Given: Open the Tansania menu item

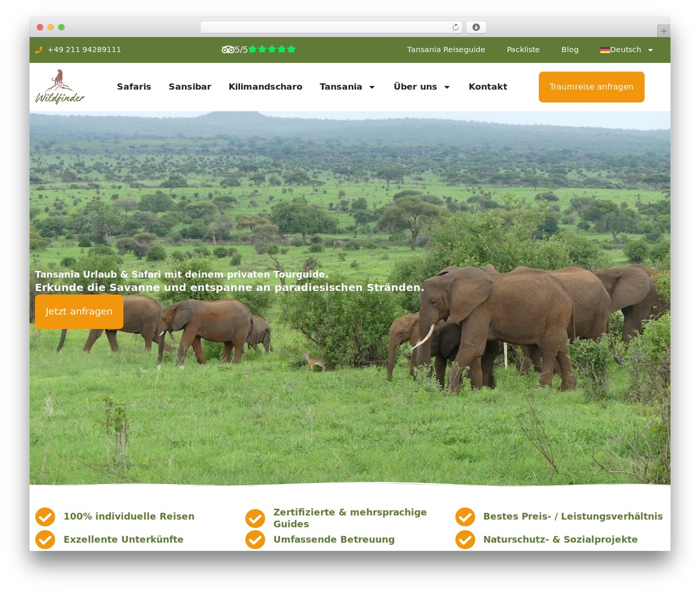Looking at the screenshot, I should tap(341, 86).
